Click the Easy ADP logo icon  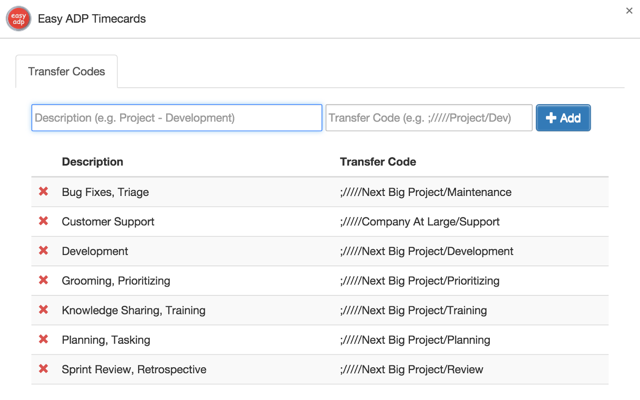(19, 18)
